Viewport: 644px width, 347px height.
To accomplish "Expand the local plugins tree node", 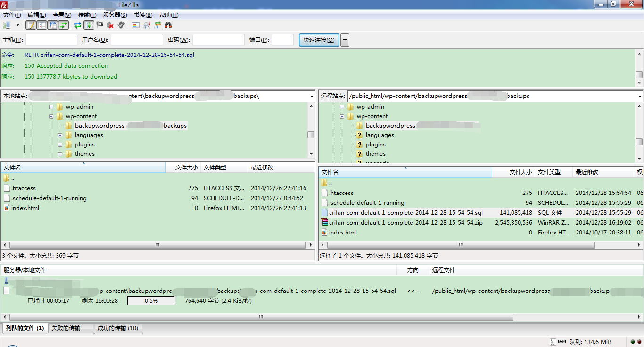I will pos(60,145).
